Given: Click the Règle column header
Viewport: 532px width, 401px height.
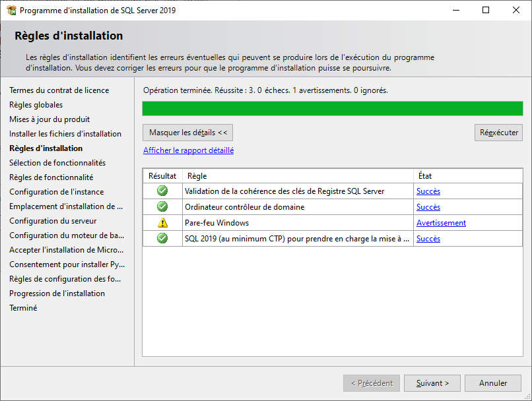Looking at the screenshot, I should [x=298, y=176].
